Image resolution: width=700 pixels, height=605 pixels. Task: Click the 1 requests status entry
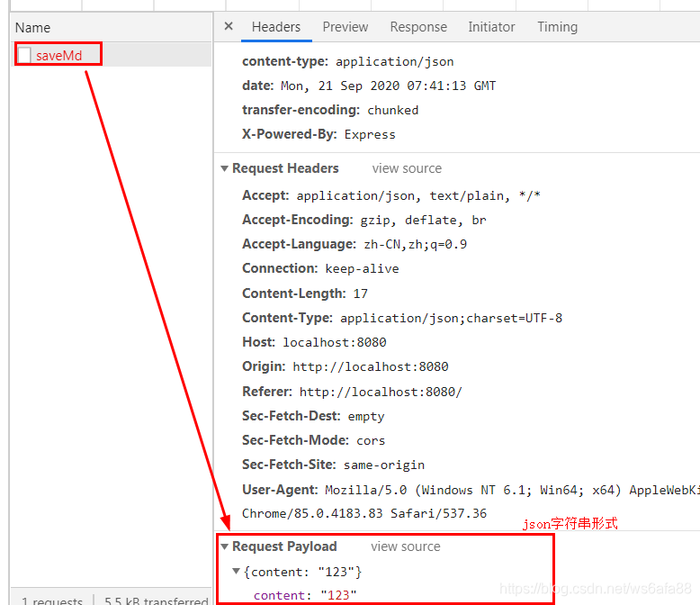point(52,600)
